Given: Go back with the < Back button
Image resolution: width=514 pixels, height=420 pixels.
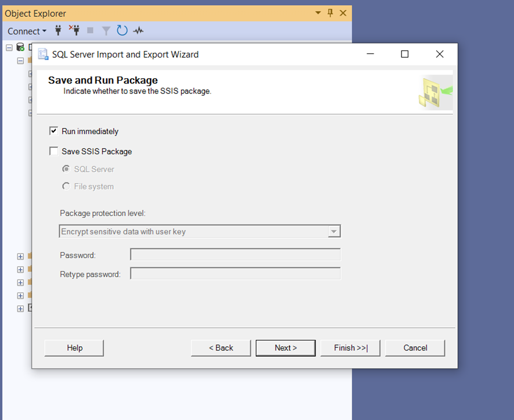Looking at the screenshot, I should pos(221,348).
